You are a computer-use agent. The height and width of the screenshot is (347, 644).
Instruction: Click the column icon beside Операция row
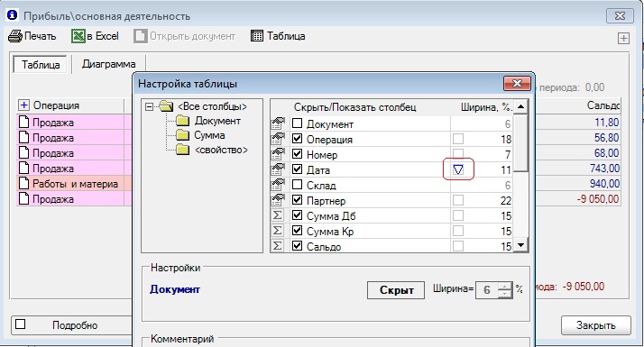(278, 139)
